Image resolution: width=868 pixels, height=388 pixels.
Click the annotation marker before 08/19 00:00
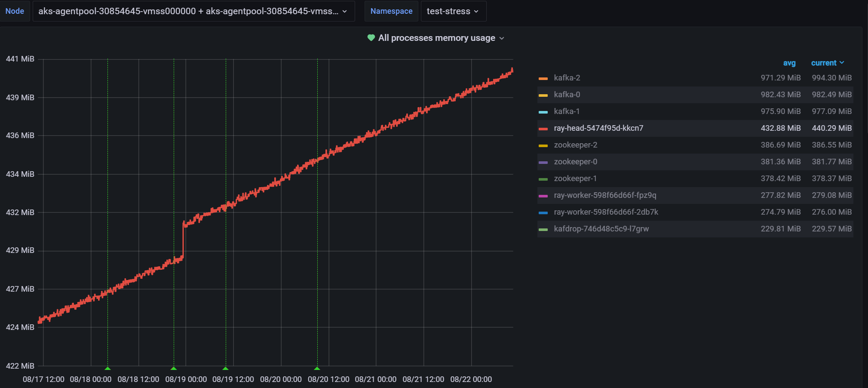pyautogui.click(x=174, y=368)
